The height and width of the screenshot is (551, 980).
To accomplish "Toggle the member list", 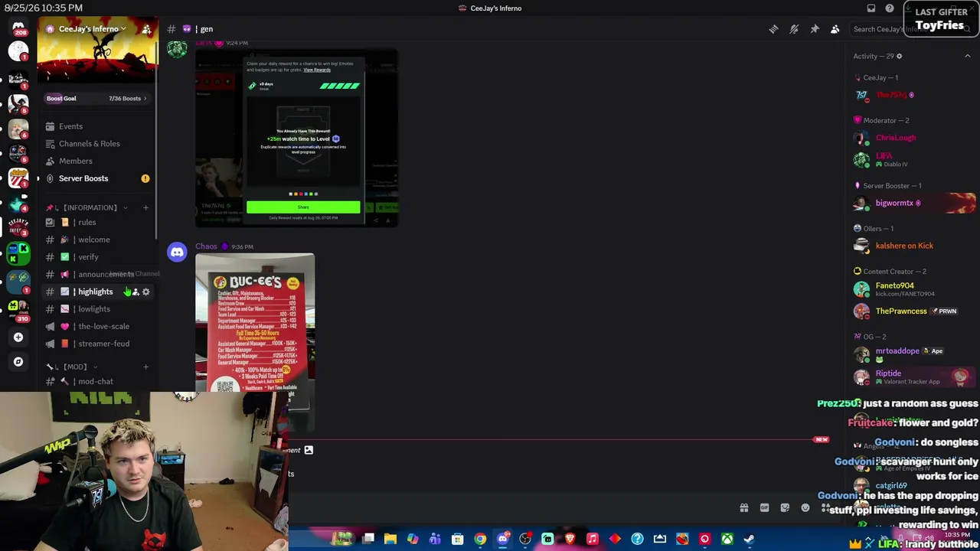I will pyautogui.click(x=835, y=29).
